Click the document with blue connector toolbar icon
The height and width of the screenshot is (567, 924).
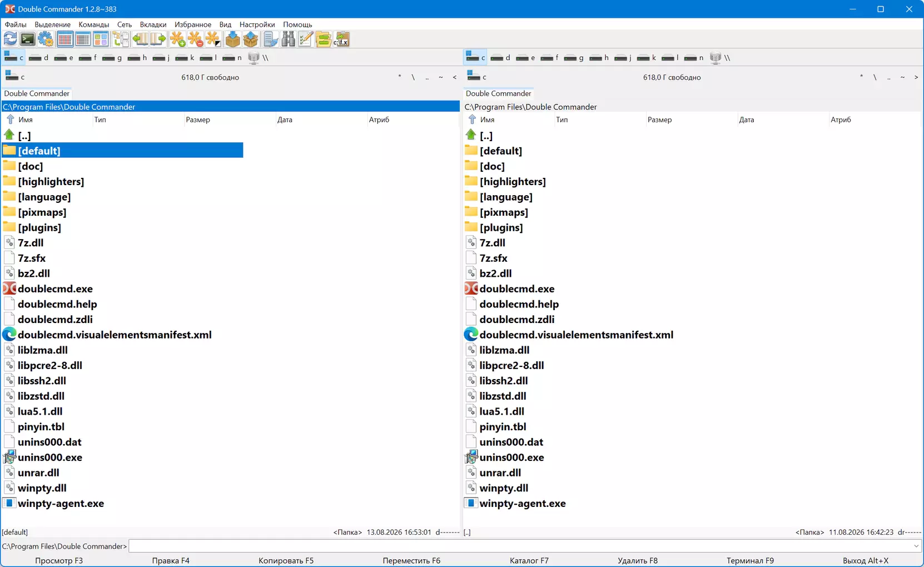point(271,39)
